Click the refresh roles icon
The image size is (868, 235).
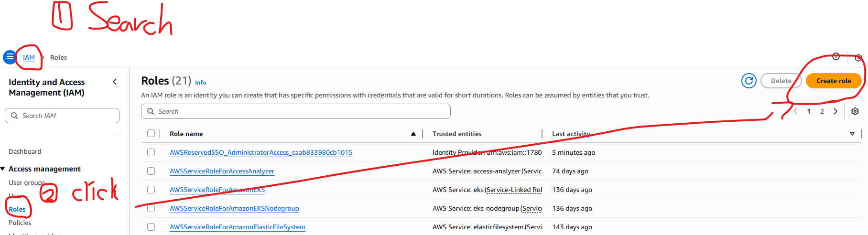[749, 81]
